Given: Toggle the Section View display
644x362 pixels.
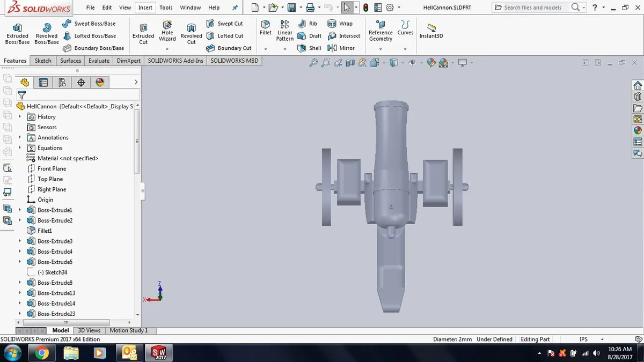Looking at the screenshot, I should (x=350, y=63).
